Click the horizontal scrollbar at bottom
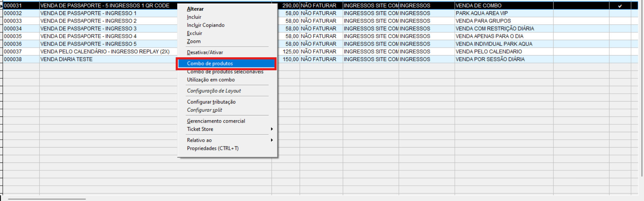Image resolution: width=644 pixels, height=201 pixels. [47, 199]
